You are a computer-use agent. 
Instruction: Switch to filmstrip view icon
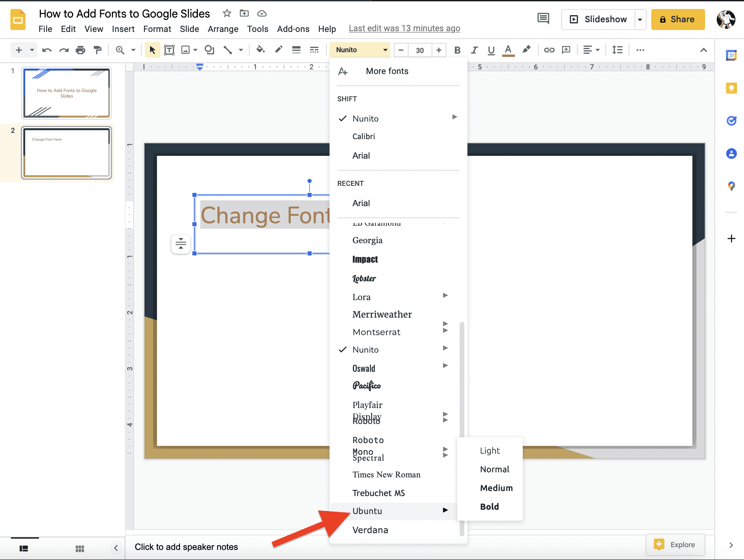pos(24,548)
